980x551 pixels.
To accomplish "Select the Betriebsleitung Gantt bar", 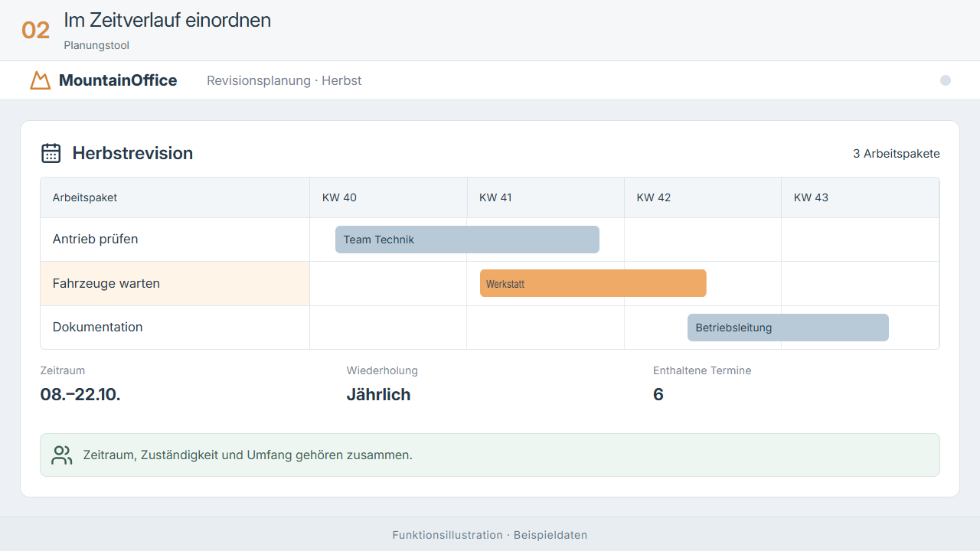I will [x=788, y=328].
